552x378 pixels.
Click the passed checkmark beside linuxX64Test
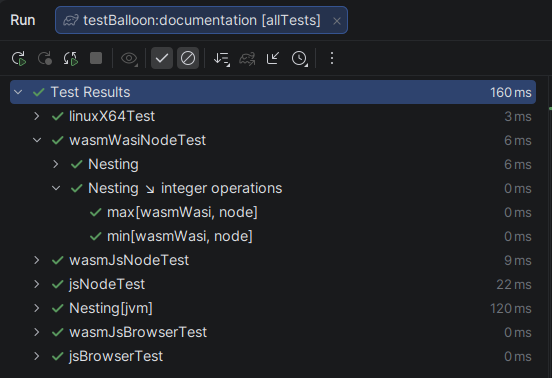tap(57, 116)
